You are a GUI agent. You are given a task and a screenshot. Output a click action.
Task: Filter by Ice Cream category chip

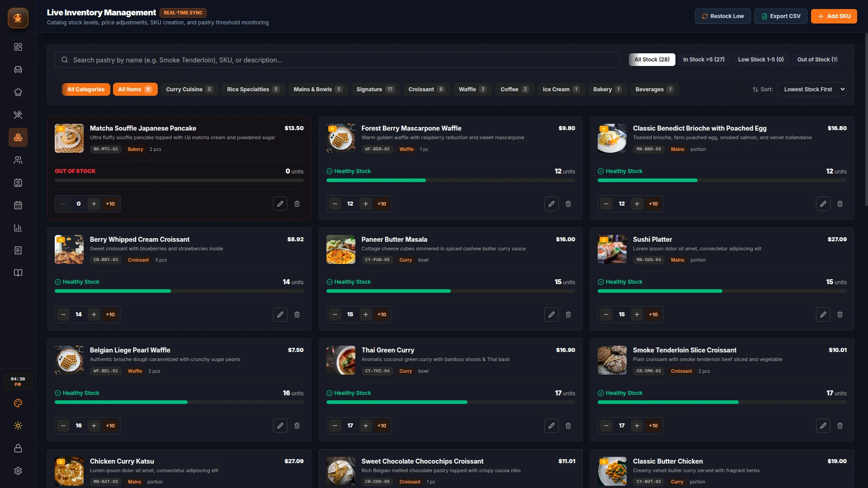point(561,89)
